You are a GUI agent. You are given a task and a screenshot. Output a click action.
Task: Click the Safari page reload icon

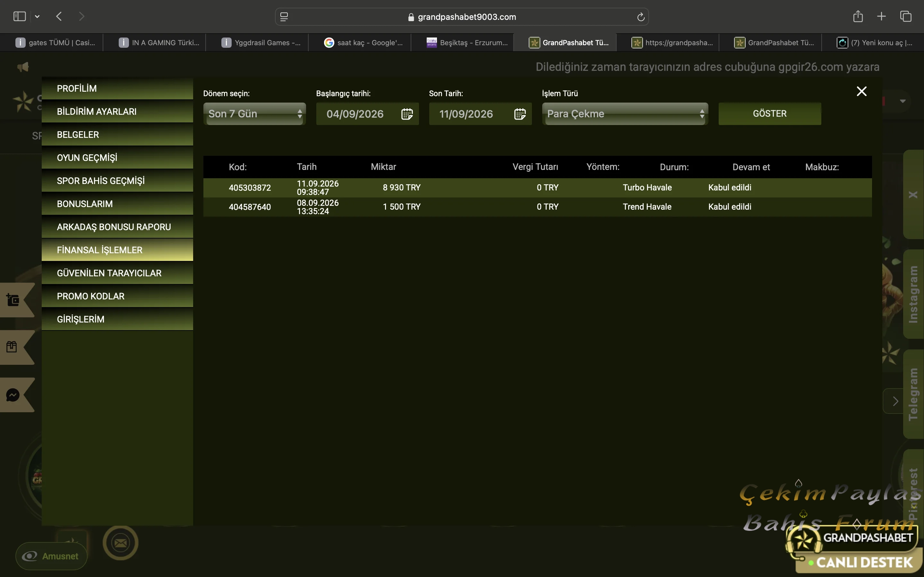(x=641, y=17)
